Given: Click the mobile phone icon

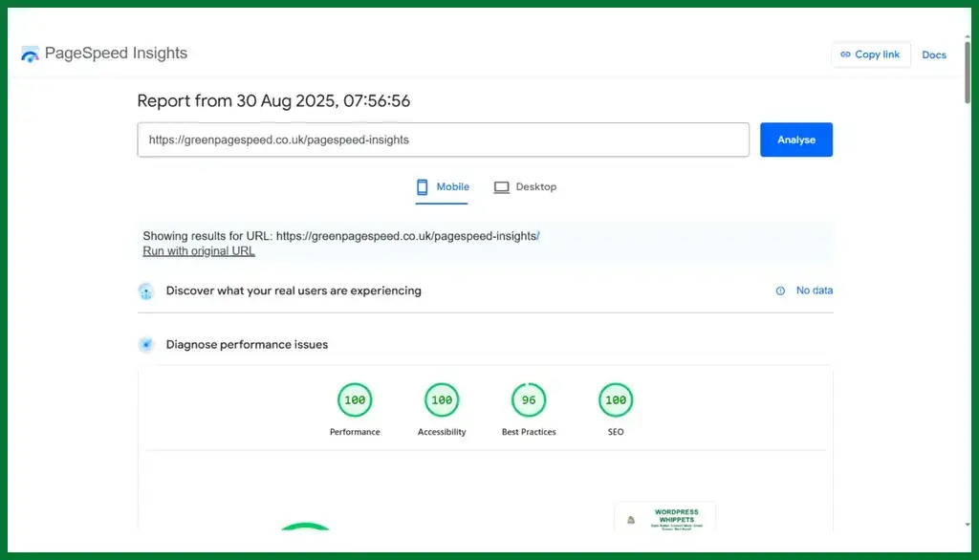Looking at the screenshot, I should pos(422,187).
